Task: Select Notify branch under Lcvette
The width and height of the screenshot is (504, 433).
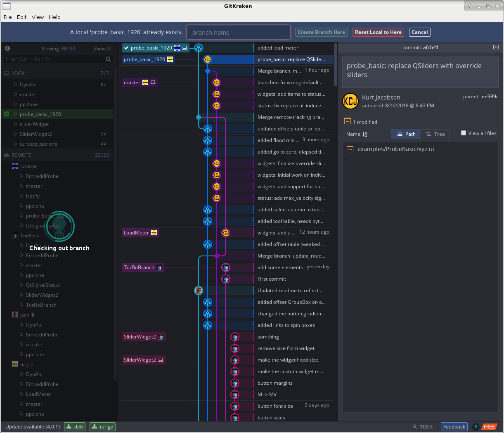Action: (x=57, y=196)
